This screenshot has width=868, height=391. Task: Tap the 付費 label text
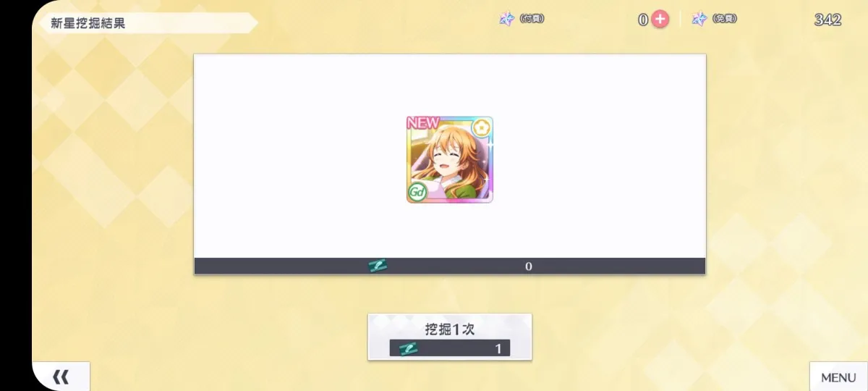click(x=532, y=20)
